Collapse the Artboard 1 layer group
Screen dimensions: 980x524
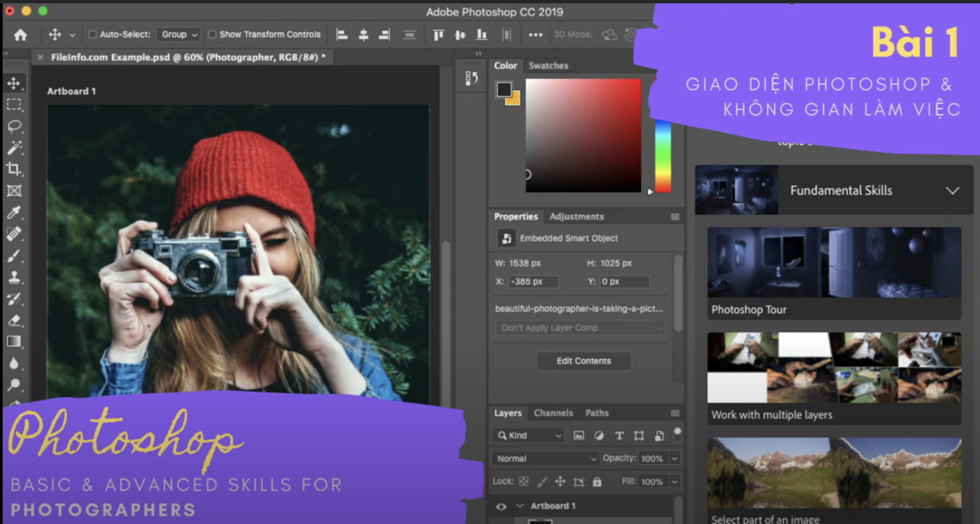click(x=520, y=506)
